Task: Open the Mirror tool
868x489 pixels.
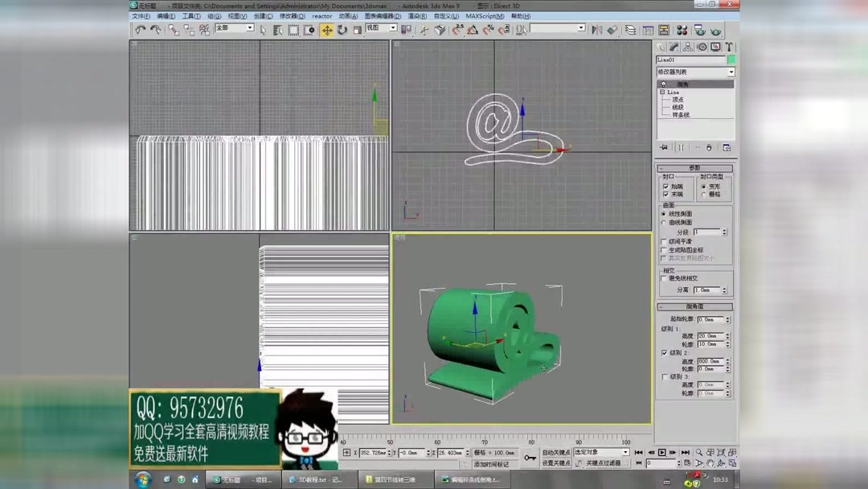Action: [x=597, y=31]
